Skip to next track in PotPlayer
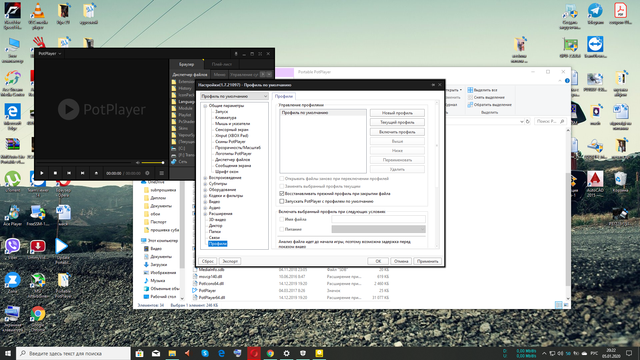Viewport: 640px width, 360px height. tap(82, 173)
